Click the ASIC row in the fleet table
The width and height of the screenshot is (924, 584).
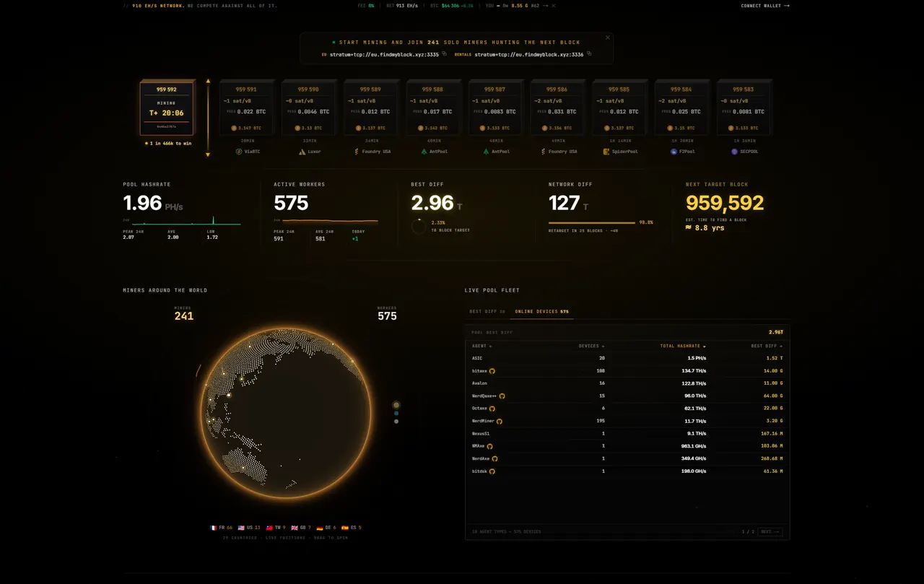click(x=627, y=358)
